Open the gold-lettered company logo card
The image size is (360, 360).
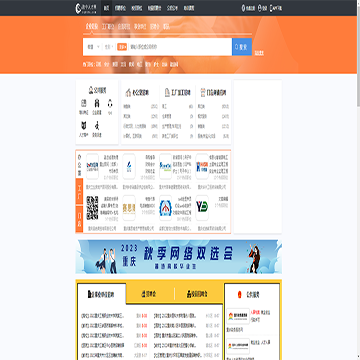click(x=129, y=208)
